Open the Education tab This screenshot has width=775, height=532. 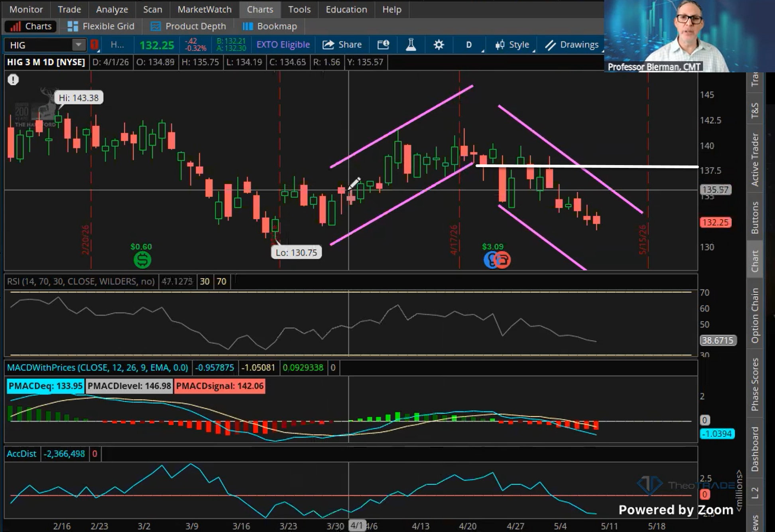pyautogui.click(x=346, y=9)
